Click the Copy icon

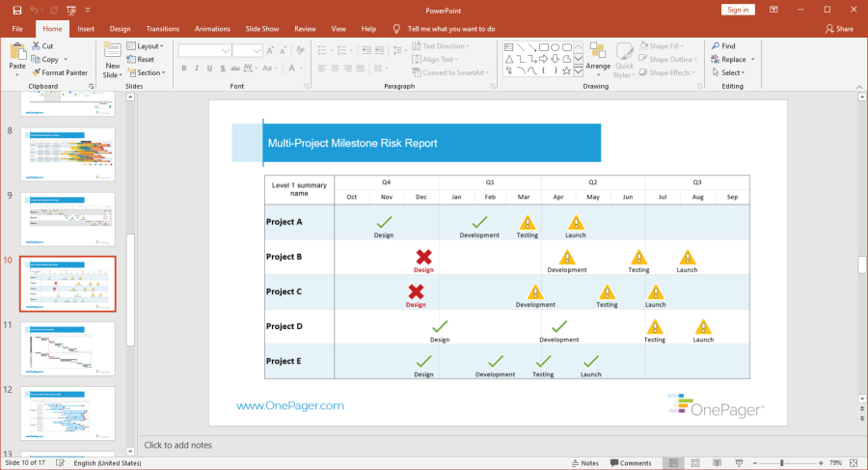36,59
